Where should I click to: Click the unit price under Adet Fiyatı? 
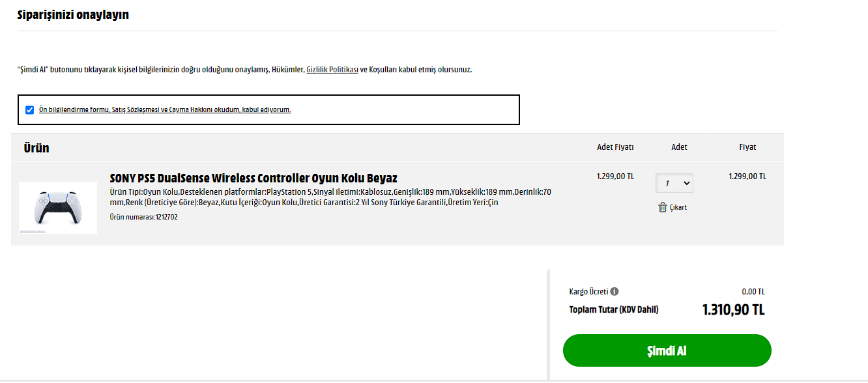click(615, 176)
